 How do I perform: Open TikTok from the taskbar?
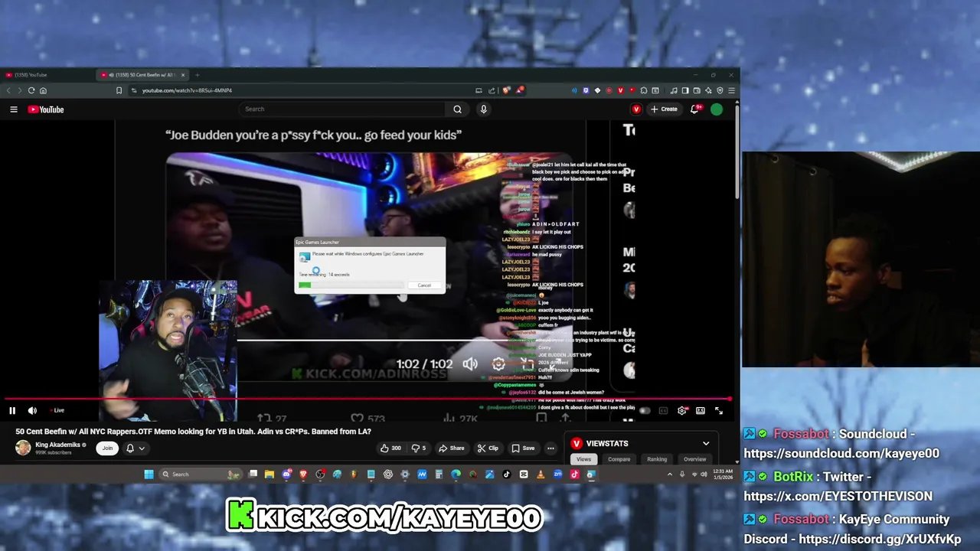[x=506, y=474]
